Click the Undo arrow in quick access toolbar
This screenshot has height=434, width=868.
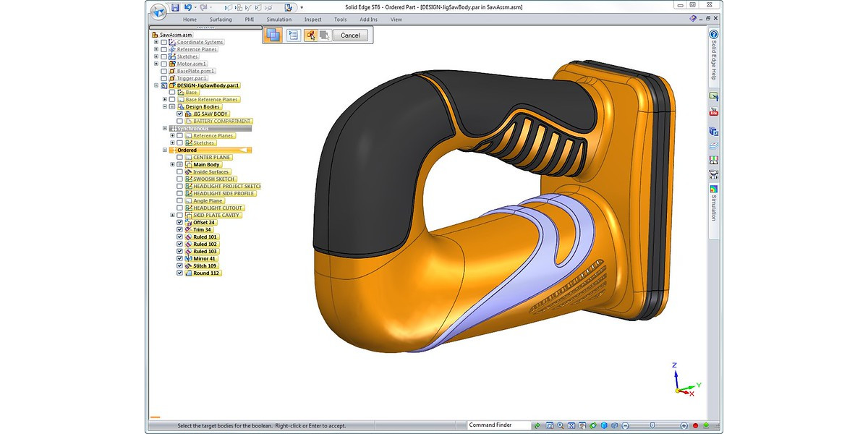187,7
